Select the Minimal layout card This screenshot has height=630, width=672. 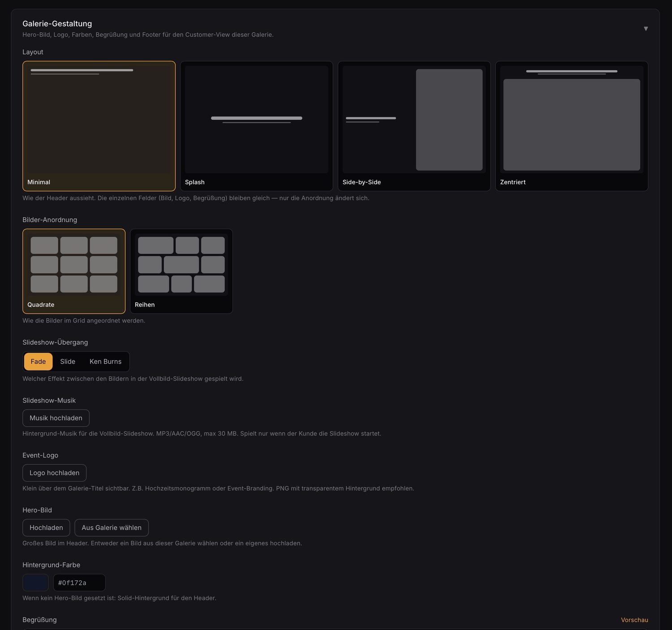click(x=99, y=126)
